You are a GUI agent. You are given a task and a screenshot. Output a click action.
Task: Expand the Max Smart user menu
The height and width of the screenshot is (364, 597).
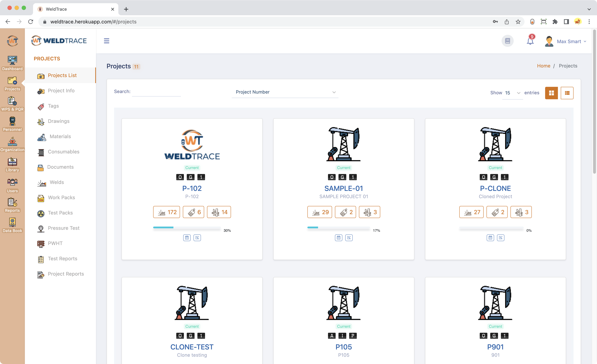(x=566, y=41)
